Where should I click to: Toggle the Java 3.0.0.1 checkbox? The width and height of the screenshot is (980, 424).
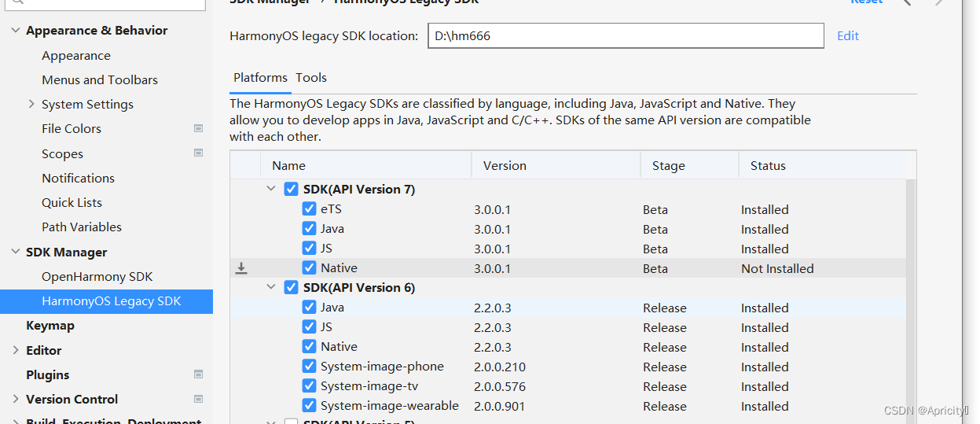tap(309, 229)
